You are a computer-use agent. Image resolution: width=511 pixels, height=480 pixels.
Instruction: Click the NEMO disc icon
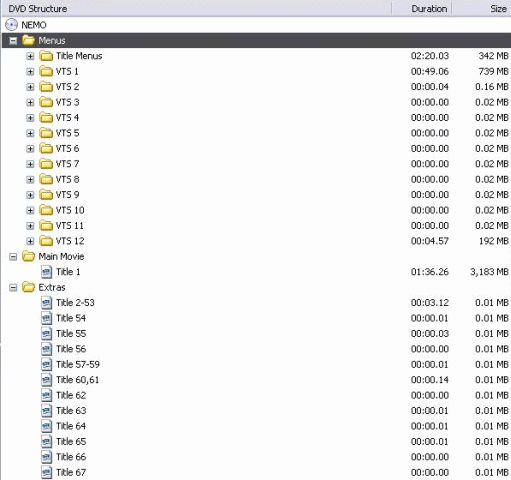(11, 25)
